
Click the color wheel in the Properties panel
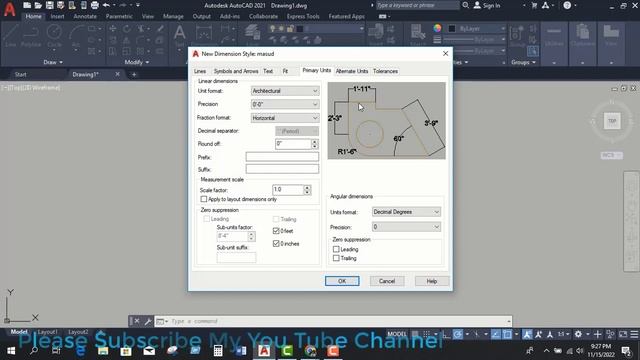point(437,28)
